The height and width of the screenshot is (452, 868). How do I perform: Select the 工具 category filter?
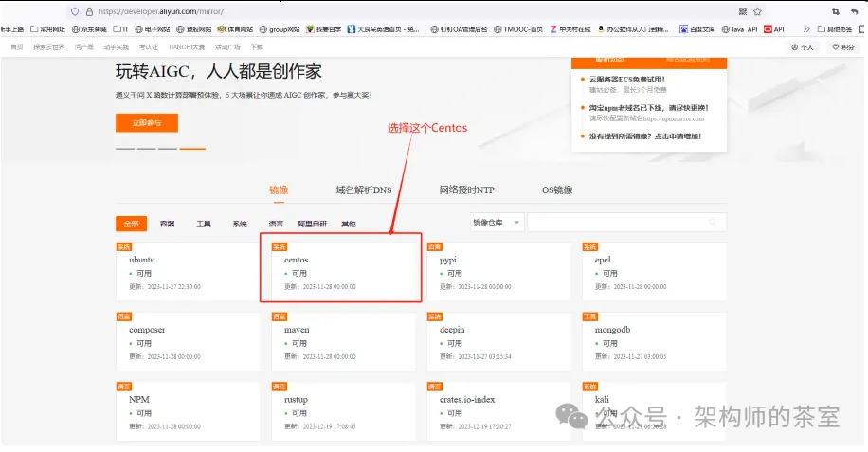coord(204,224)
